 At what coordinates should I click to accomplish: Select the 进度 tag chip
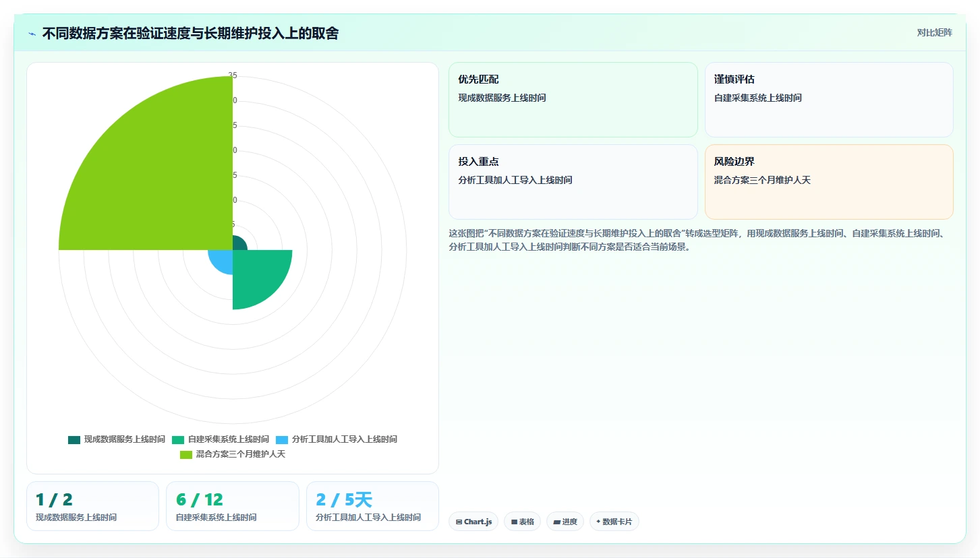tap(565, 522)
